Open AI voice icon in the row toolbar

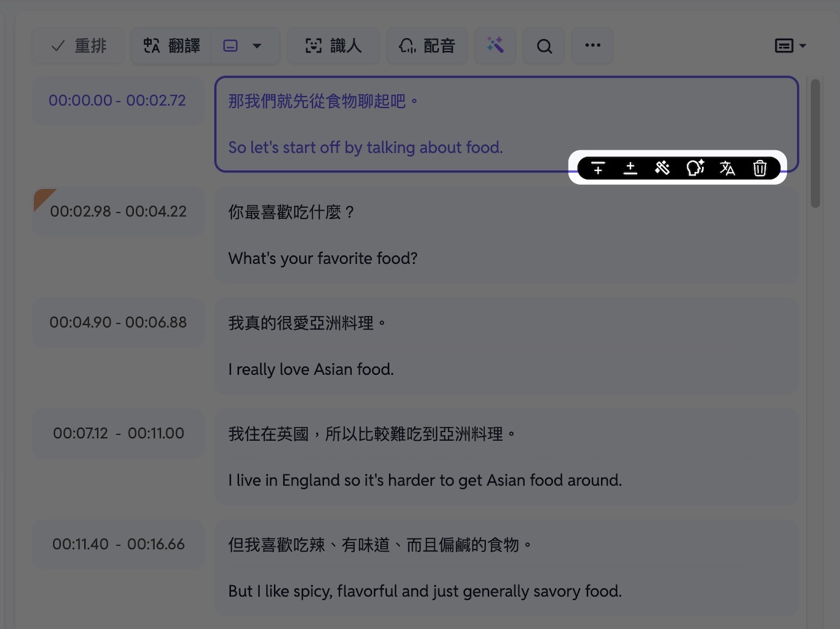coord(695,168)
